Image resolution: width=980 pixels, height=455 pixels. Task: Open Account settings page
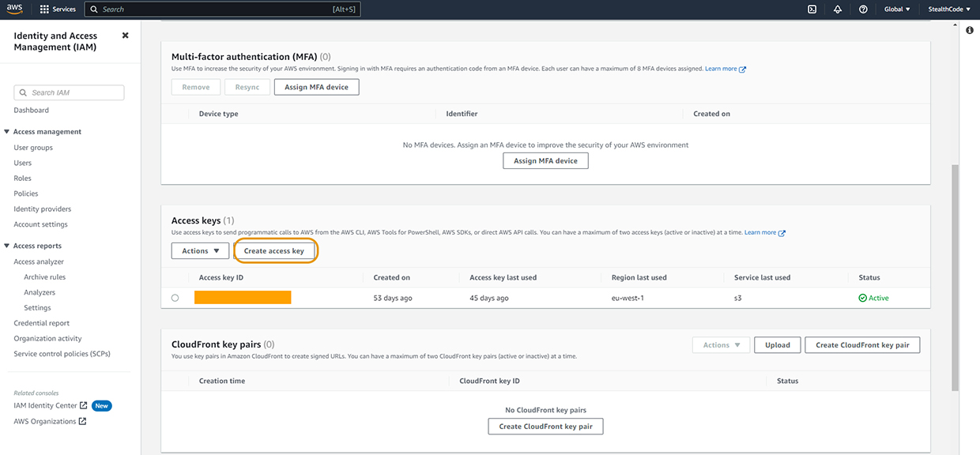[x=40, y=224]
